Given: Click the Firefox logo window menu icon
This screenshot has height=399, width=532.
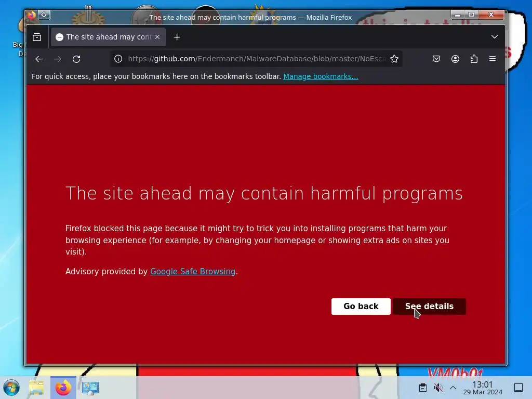Looking at the screenshot, I should point(32,15).
